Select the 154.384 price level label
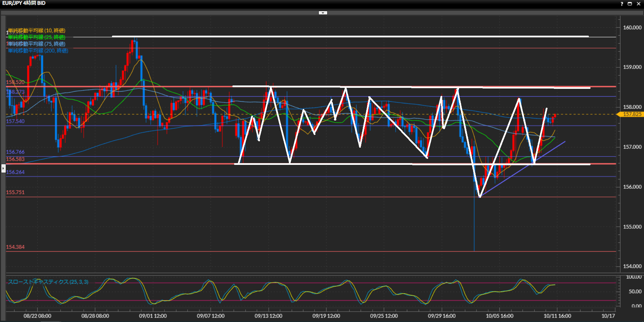 coord(15,247)
